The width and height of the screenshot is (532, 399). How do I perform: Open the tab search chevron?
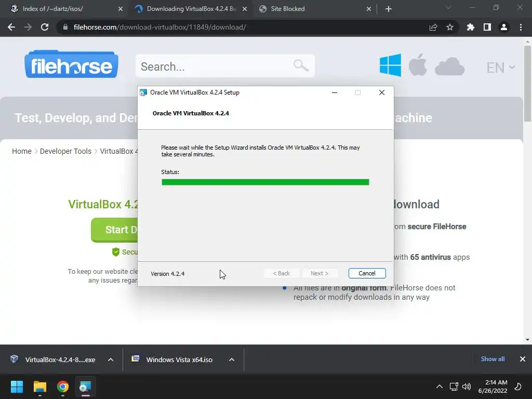pyautogui.click(x=448, y=7)
